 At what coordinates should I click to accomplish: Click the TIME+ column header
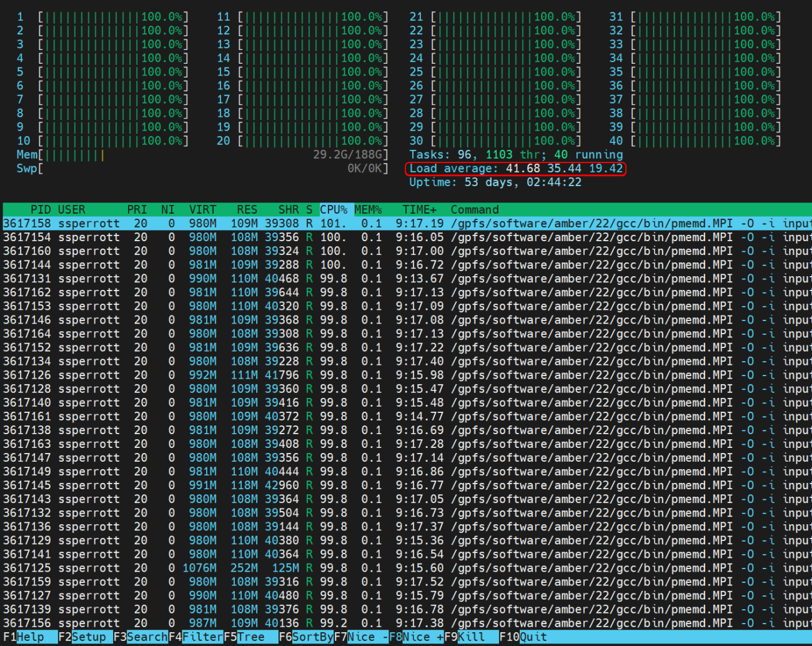[x=420, y=210]
